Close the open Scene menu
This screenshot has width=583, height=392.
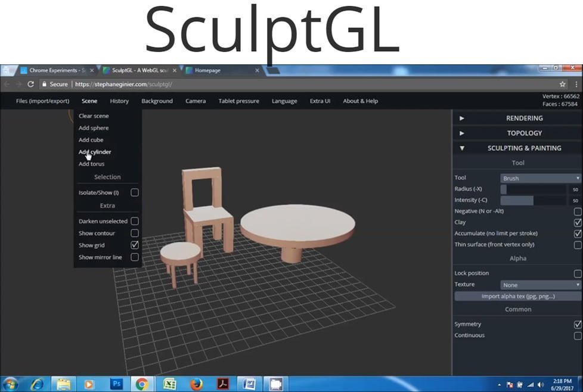point(89,101)
